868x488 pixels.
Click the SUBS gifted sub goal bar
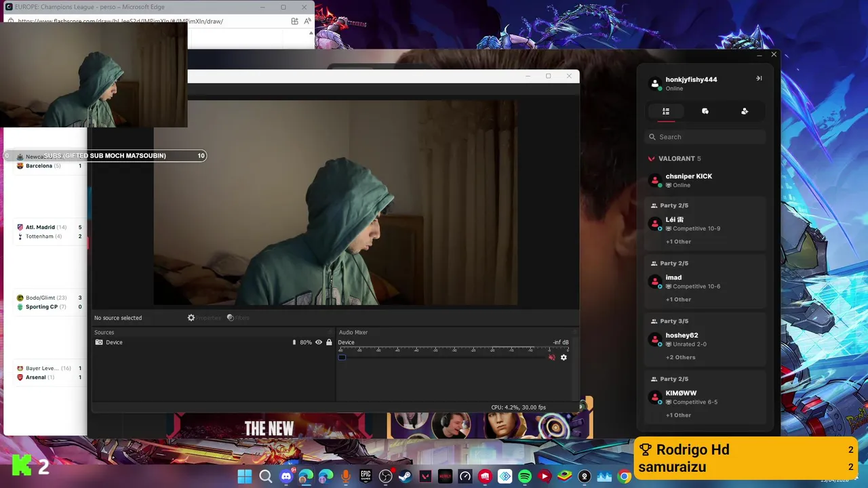pos(104,156)
